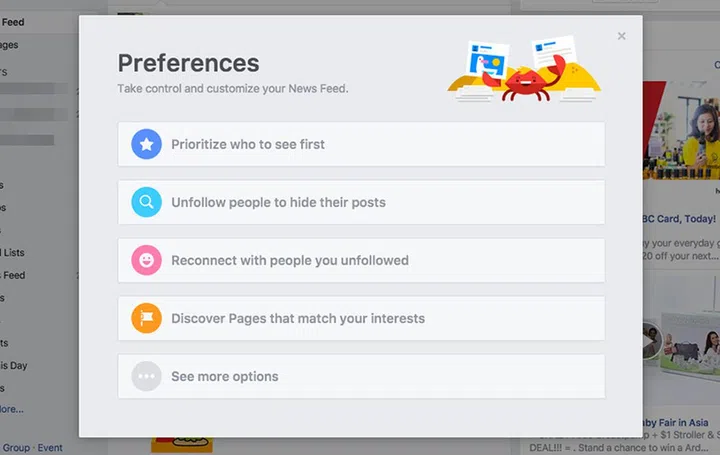Choose 'Reconnect with people you unfollowed'
The height and width of the screenshot is (455, 720).
(x=289, y=261)
